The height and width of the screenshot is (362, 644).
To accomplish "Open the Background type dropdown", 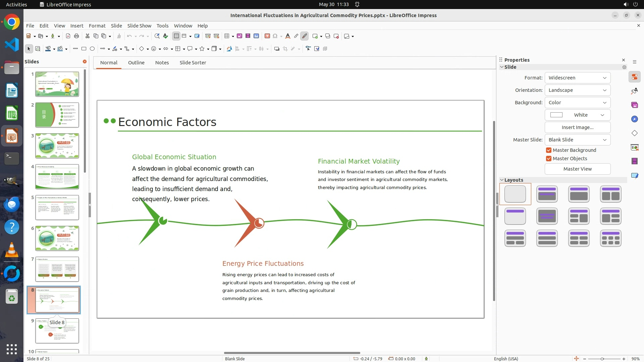I will 577,103.
